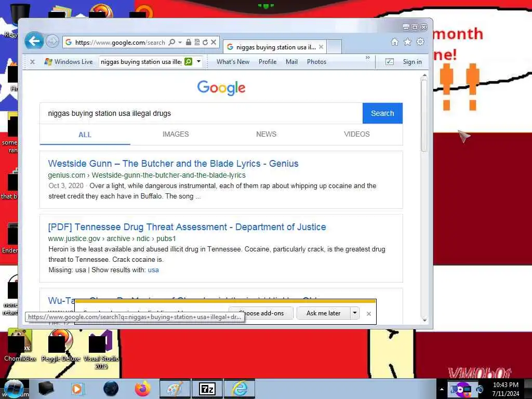This screenshot has width=532, height=399.
Task: Click the blue Search button
Action: pos(382,113)
